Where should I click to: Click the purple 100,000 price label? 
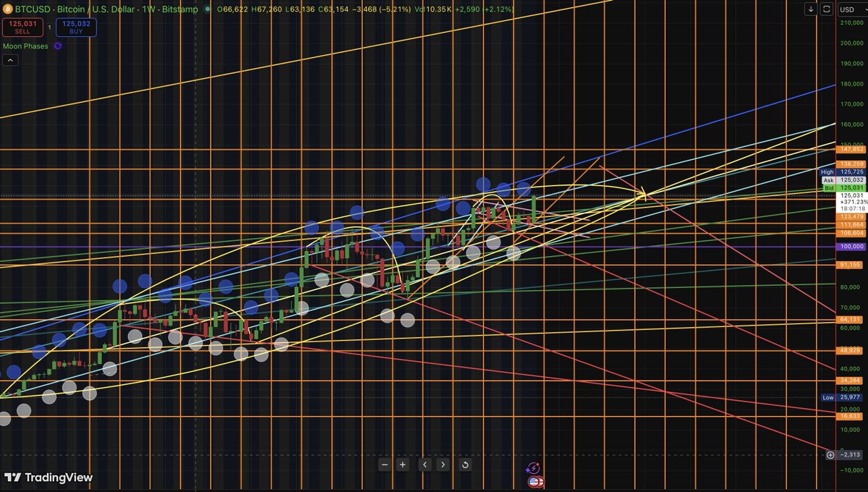coord(851,247)
